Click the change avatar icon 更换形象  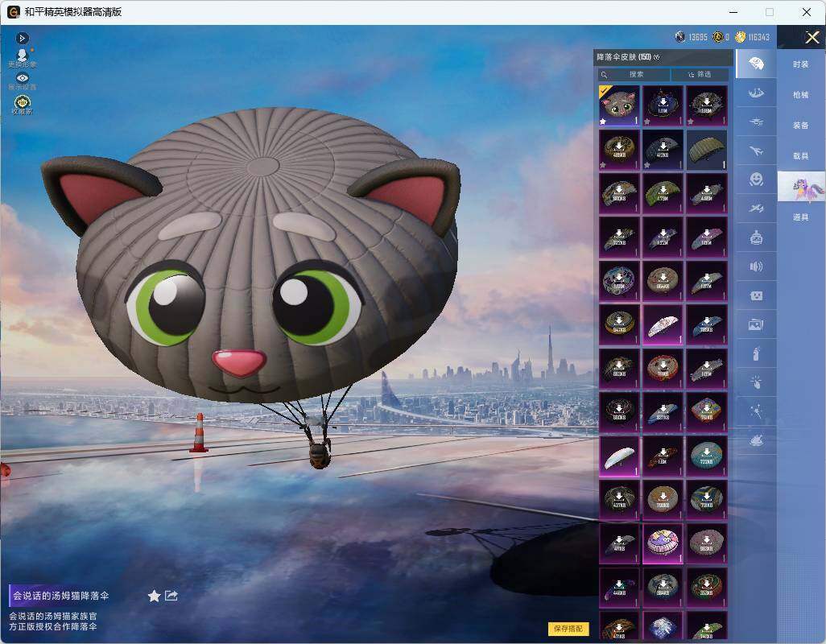tap(22, 58)
